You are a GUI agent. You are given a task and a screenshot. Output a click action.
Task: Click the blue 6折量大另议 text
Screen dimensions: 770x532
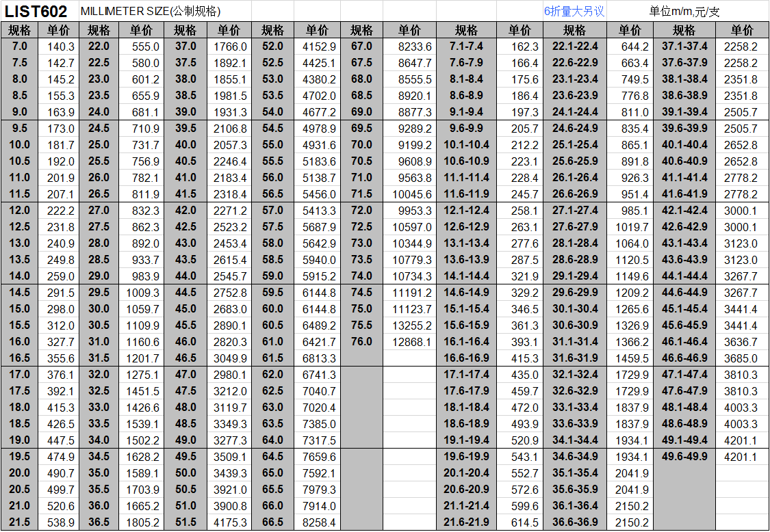(574, 12)
